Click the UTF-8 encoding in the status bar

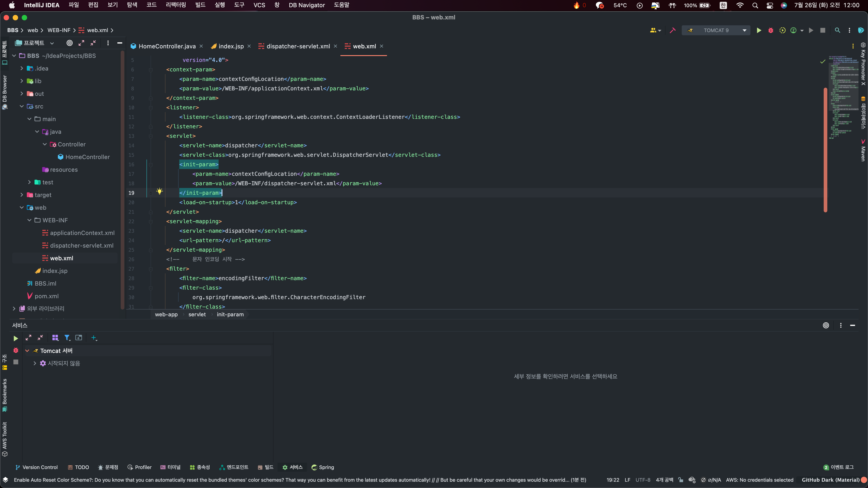coord(643,480)
